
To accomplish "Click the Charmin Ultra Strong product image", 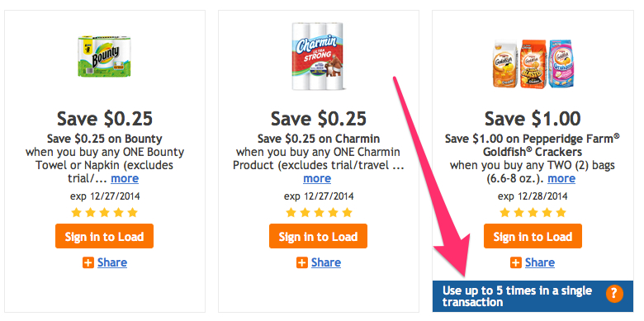I will tap(319, 56).
